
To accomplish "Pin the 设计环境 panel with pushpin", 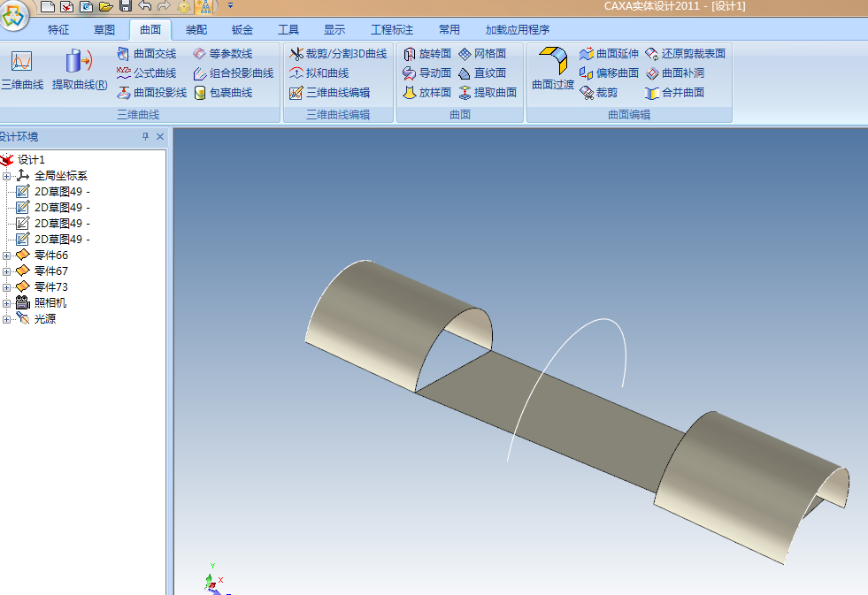I will 146,137.
